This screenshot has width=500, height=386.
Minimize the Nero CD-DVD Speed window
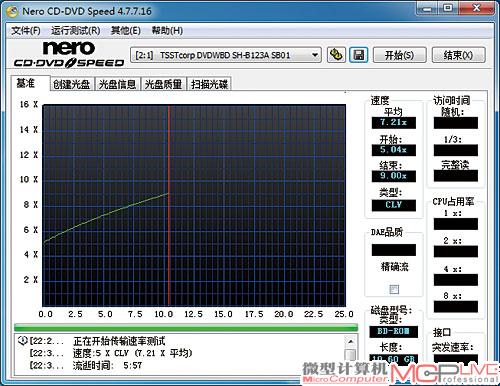[427, 8]
